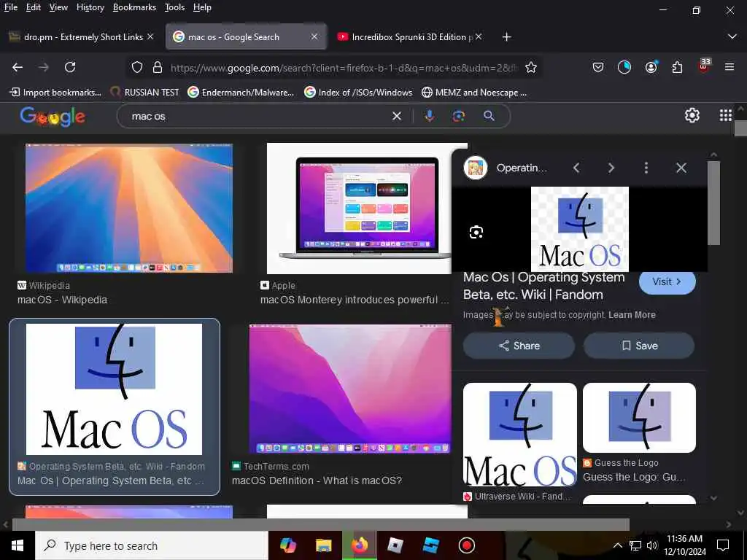Show hidden system tray icons
Image resolution: width=747 pixels, height=560 pixels.
click(617, 545)
